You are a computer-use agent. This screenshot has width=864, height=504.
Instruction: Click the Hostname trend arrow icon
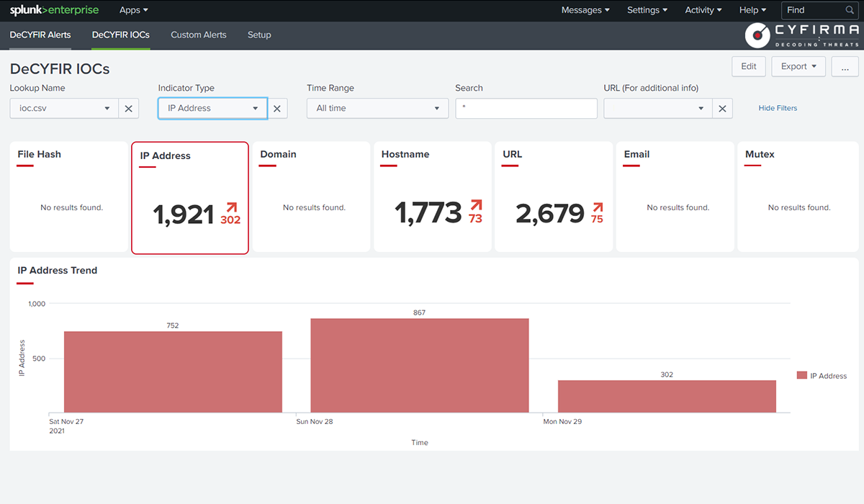pos(475,205)
